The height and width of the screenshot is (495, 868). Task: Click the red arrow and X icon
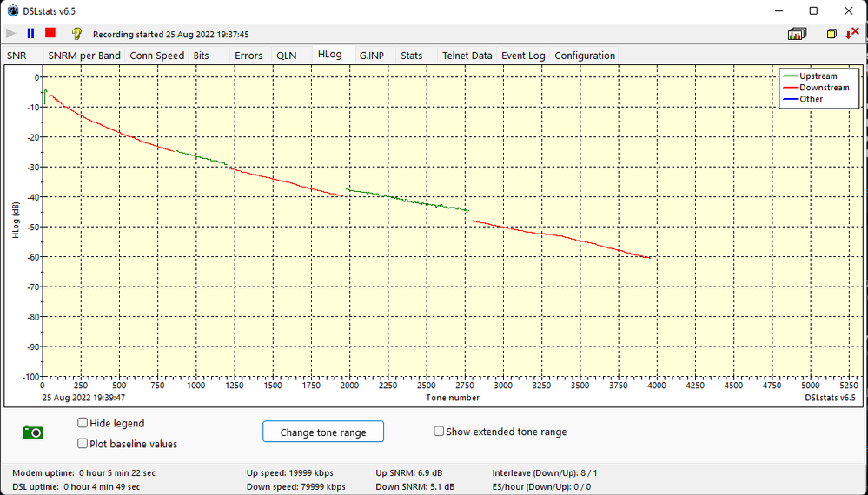[x=851, y=34]
